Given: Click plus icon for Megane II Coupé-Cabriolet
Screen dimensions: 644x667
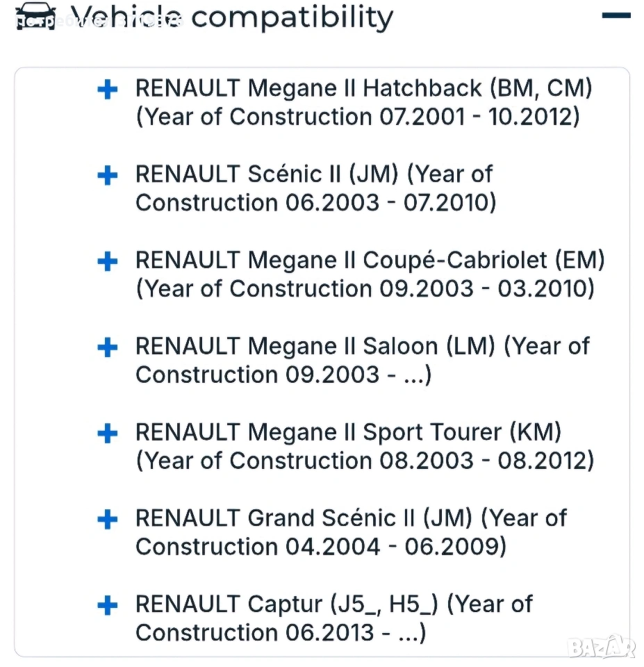Looking at the screenshot, I should [107, 262].
